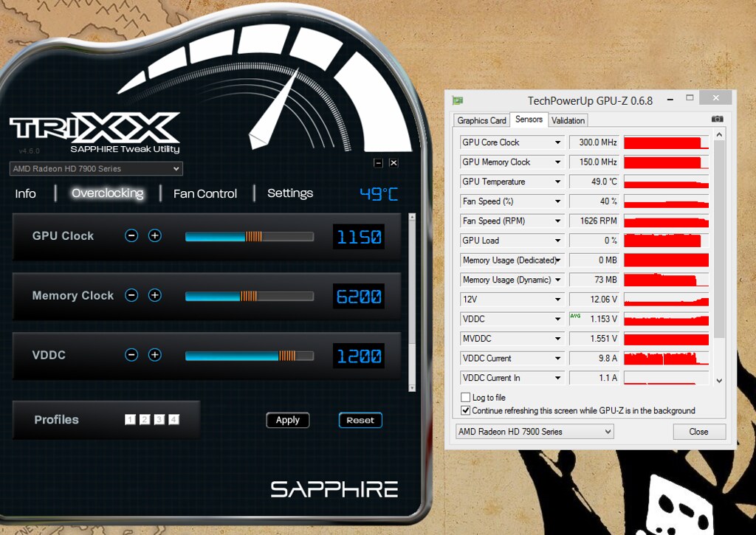Click the Memory Clock slider handle

248,296
